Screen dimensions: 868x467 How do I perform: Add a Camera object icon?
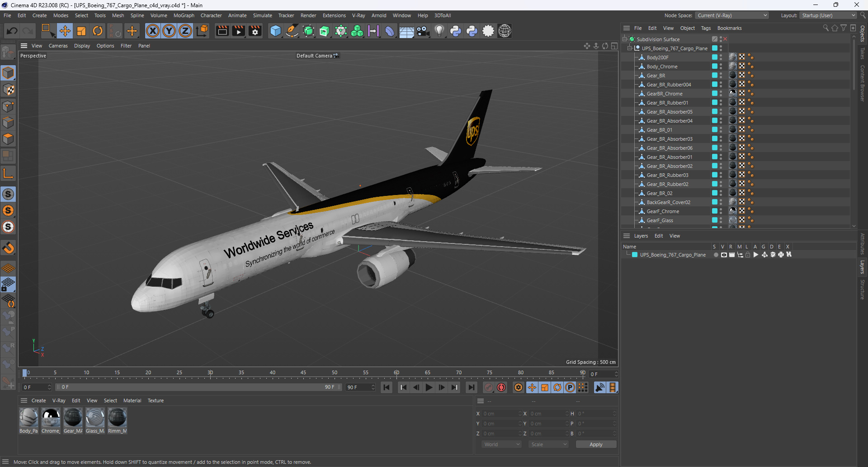click(x=423, y=31)
